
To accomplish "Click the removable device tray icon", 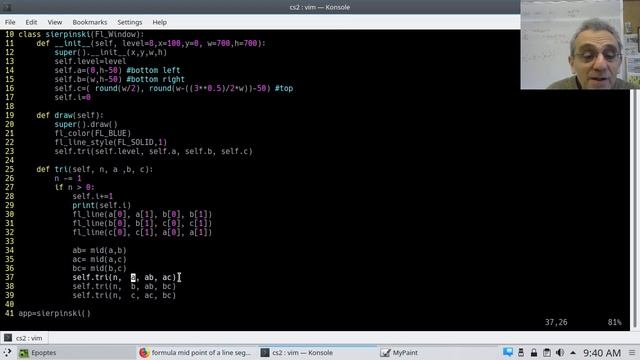I will [521, 352].
